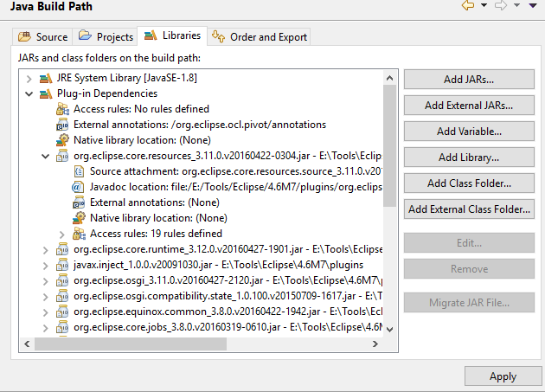Screen dimensions: 545x392
Task: Click Add External JARs... button
Action: click(469, 106)
